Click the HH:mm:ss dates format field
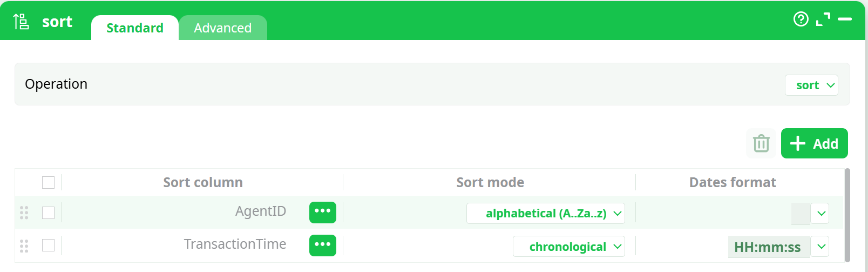The image size is (868, 272). coord(769,247)
